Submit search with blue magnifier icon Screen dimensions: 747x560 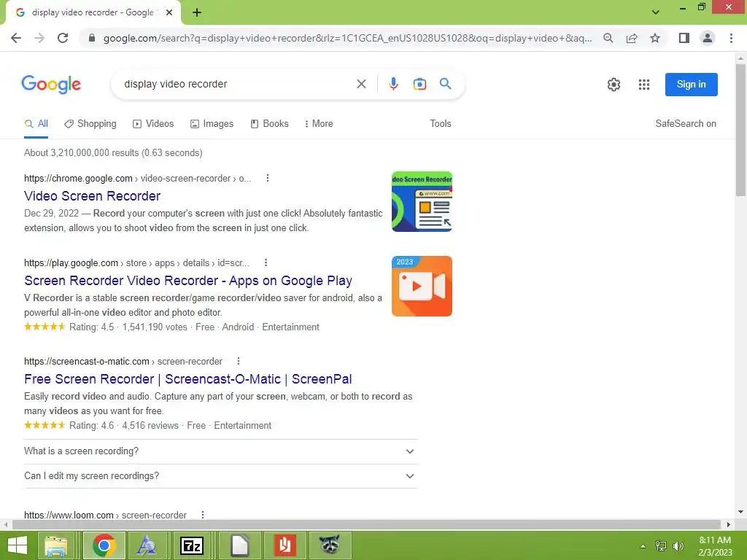[x=445, y=84]
